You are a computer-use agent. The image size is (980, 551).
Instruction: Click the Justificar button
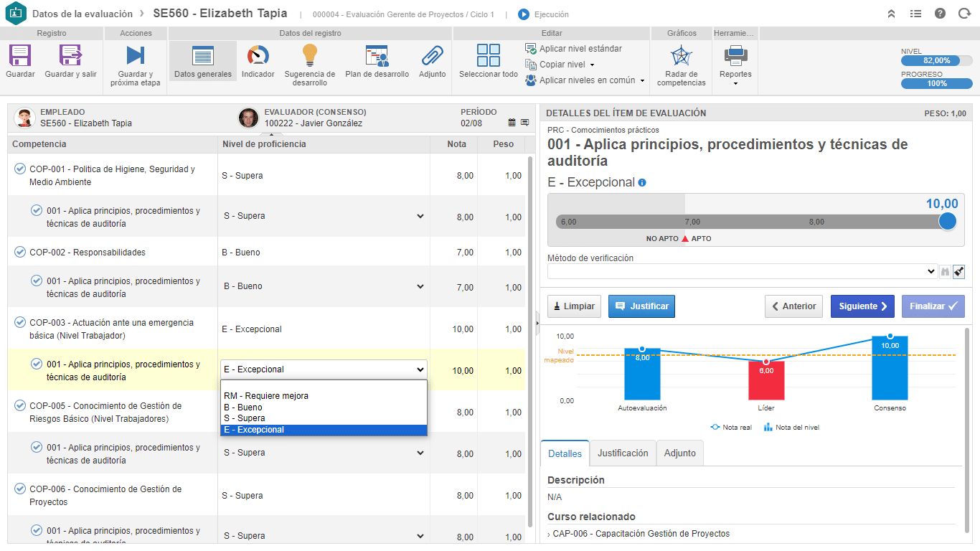(x=641, y=306)
